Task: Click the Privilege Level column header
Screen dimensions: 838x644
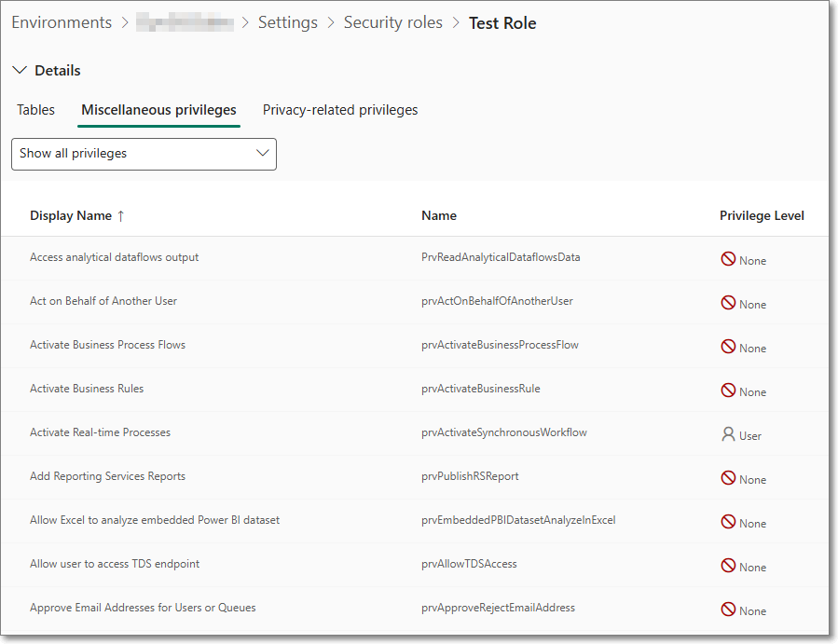Action: click(x=762, y=216)
